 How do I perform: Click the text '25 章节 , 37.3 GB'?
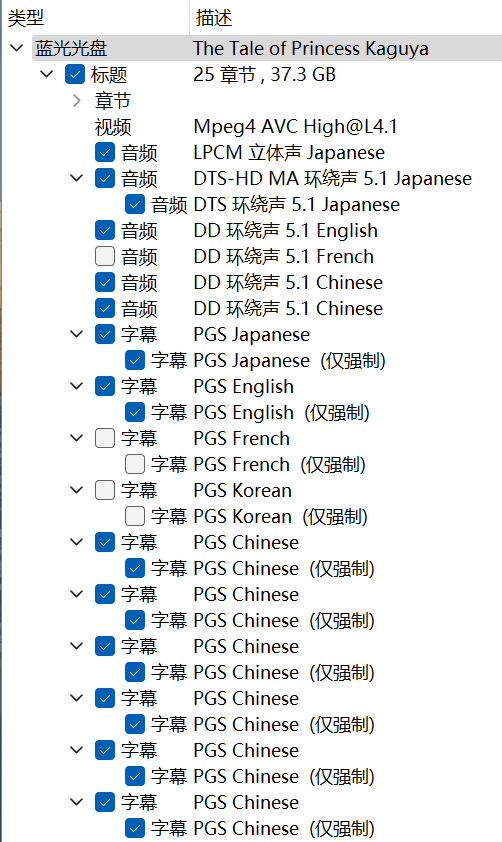click(x=265, y=74)
